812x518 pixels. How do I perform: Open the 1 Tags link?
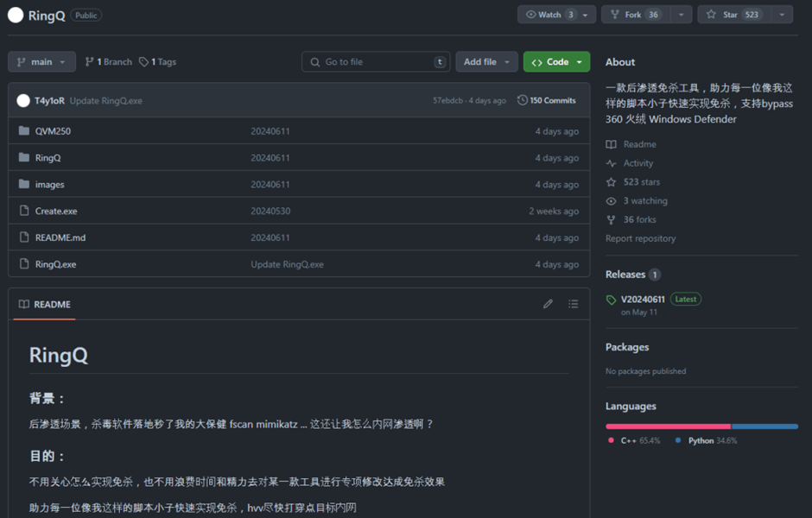click(x=158, y=61)
